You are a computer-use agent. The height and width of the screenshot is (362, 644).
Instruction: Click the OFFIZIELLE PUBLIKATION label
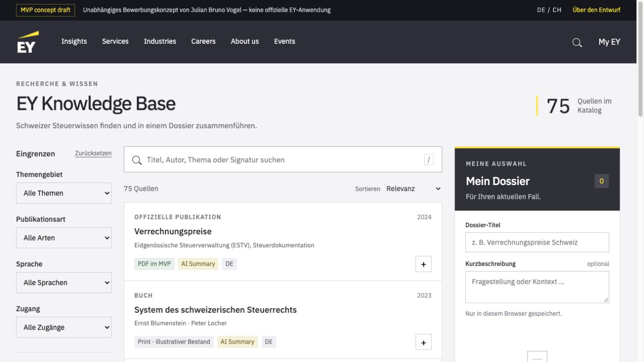click(x=178, y=217)
